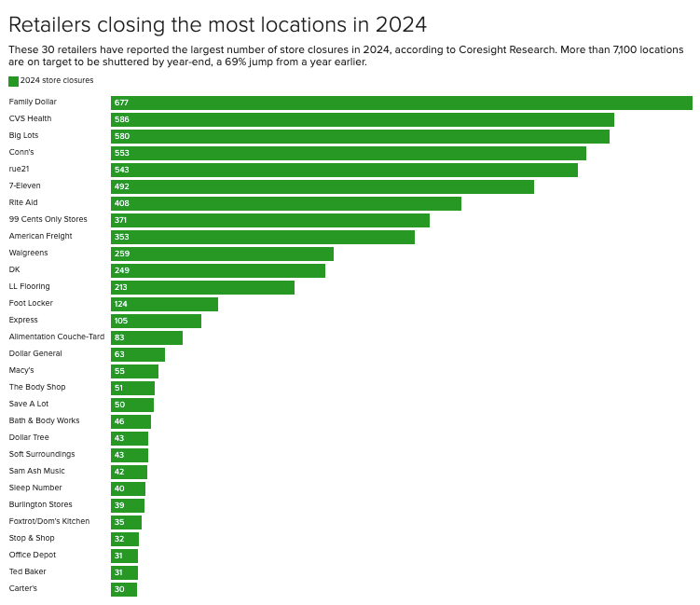Image resolution: width=700 pixels, height=605 pixels.
Task: Click the chart title 'Retailers closing the most locations in 2024'
Action: [x=217, y=24]
